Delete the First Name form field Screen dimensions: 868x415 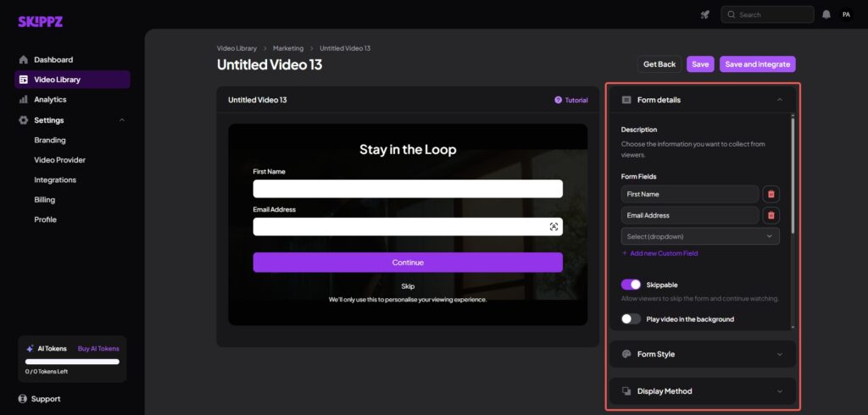[x=771, y=194]
